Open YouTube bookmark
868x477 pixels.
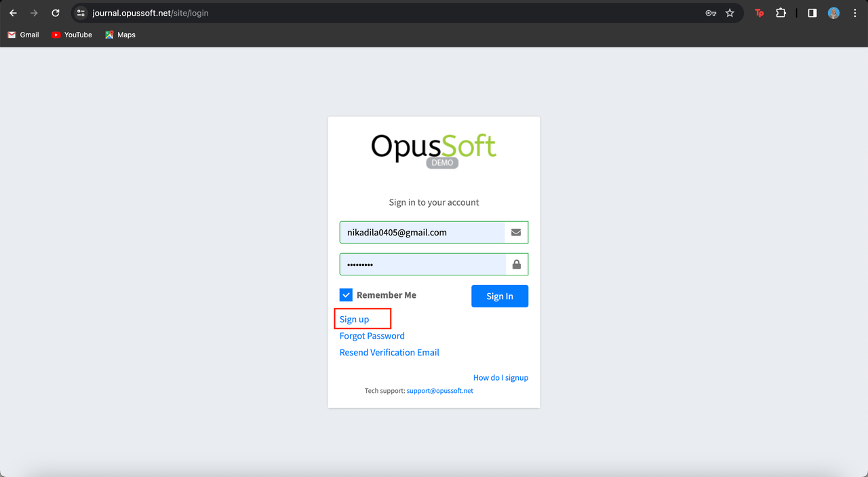(x=71, y=35)
